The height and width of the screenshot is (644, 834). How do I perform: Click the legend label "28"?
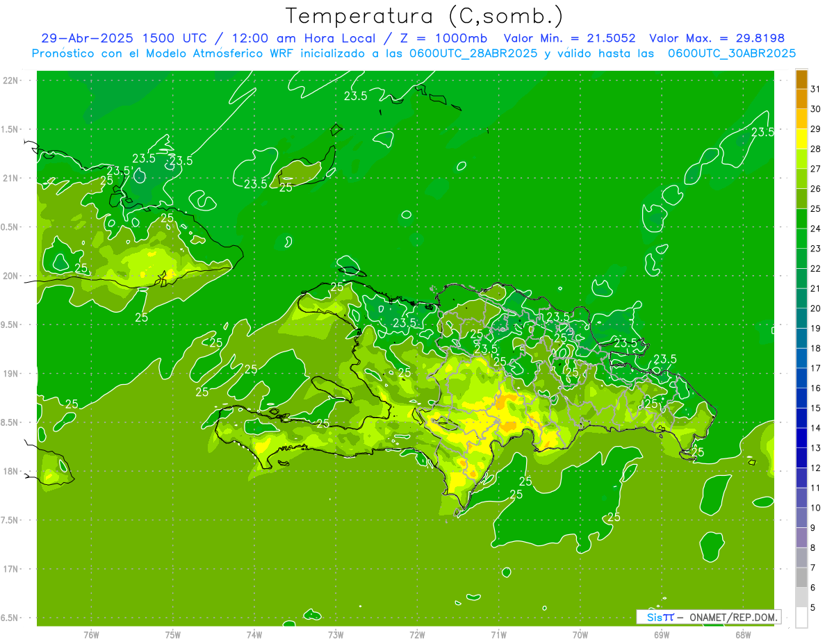click(x=815, y=149)
